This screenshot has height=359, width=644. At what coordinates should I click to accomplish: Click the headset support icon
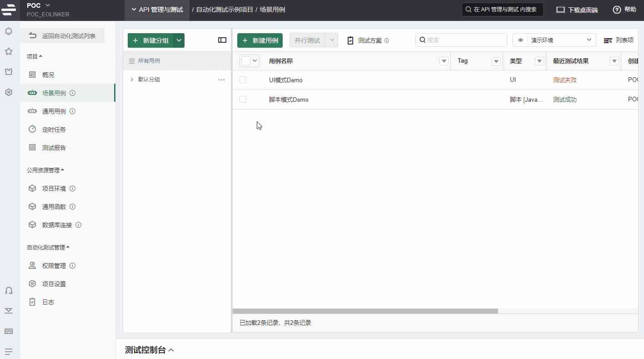pyautogui.click(x=9, y=290)
